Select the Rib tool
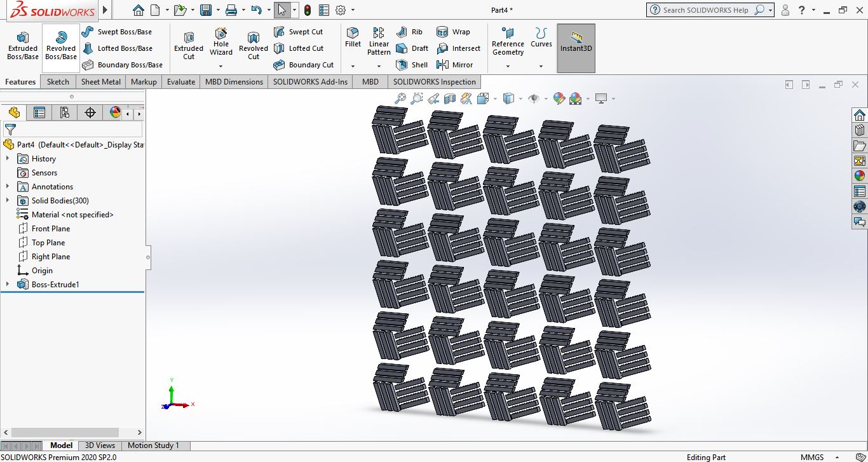 [409, 32]
